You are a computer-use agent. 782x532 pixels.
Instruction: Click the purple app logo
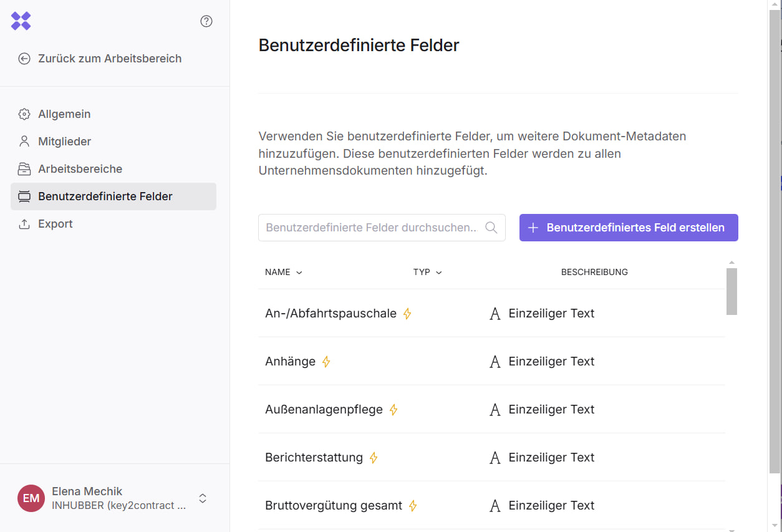[x=21, y=21]
